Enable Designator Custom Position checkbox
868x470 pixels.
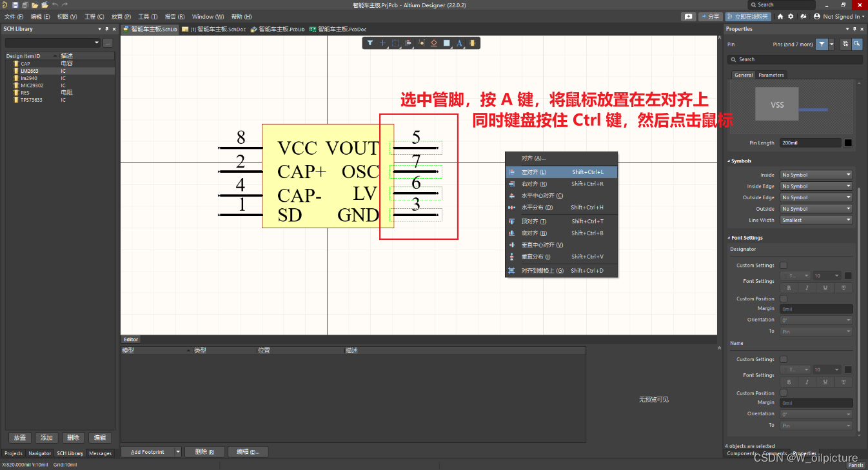click(x=784, y=299)
